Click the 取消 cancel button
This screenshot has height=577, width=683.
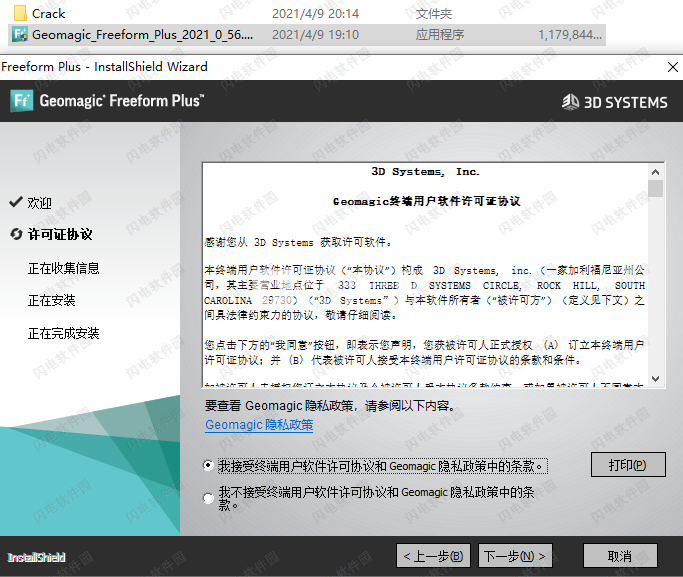tap(620, 556)
